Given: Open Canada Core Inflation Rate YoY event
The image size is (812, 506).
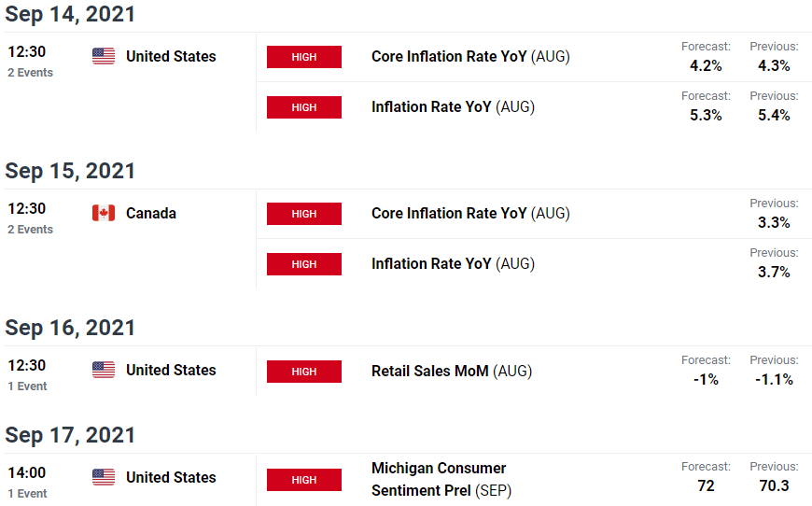Looking at the screenshot, I should (470, 214).
